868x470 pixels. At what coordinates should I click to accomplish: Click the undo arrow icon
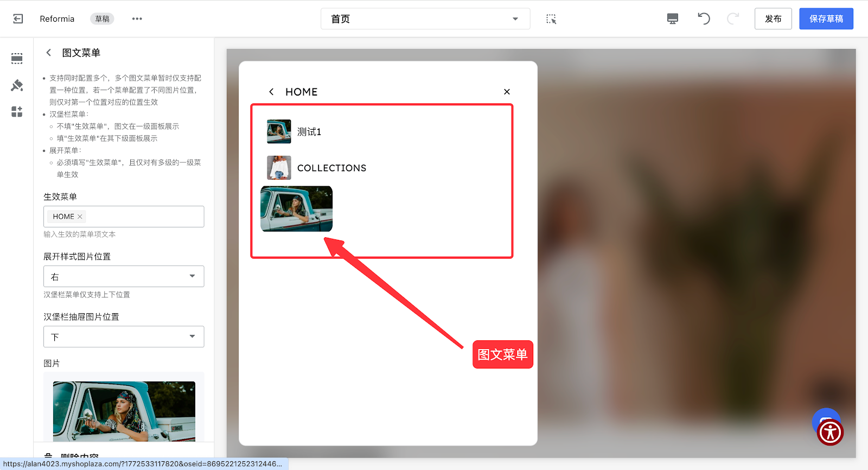coord(704,19)
